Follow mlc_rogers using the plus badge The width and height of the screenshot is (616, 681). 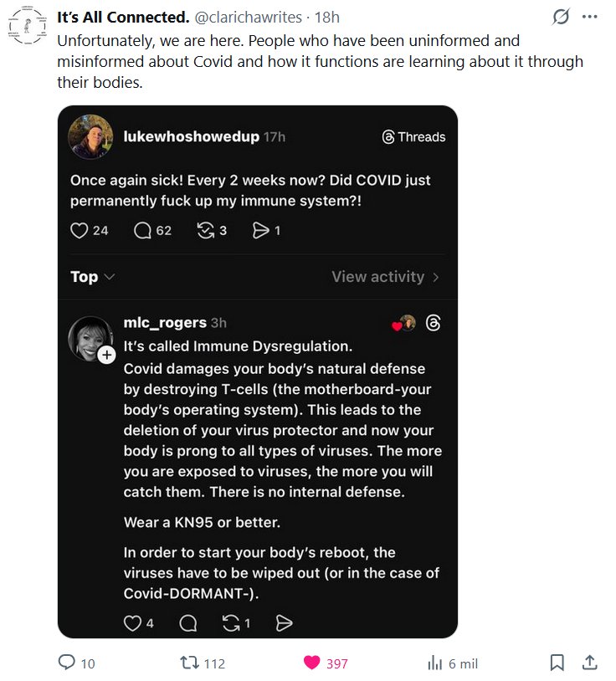click(106, 356)
